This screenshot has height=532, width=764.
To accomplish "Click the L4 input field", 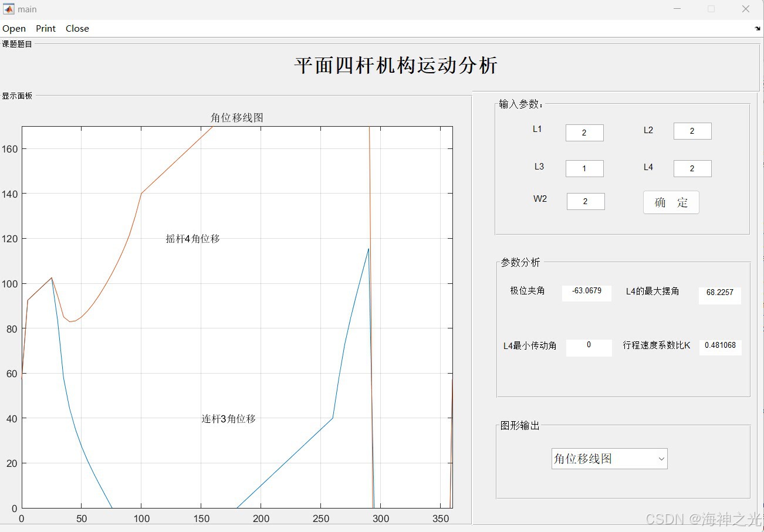I will (x=692, y=168).
